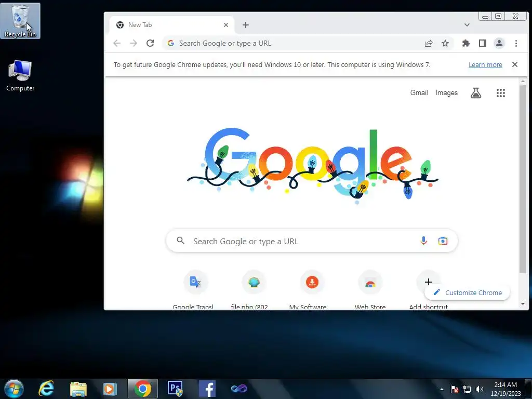This screenshot has height=399, width=532.
Task: Open a new tab with the plus button
Action: click(246, 25)
